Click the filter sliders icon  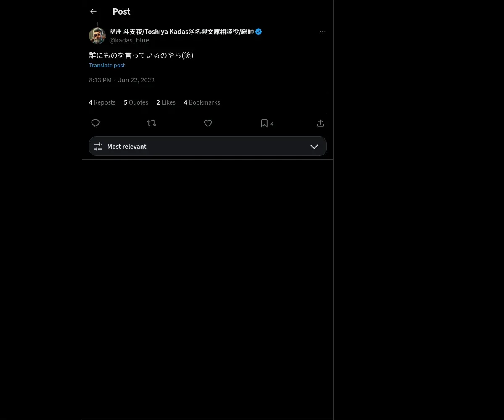pyautogui.click(x=98, y=147)
